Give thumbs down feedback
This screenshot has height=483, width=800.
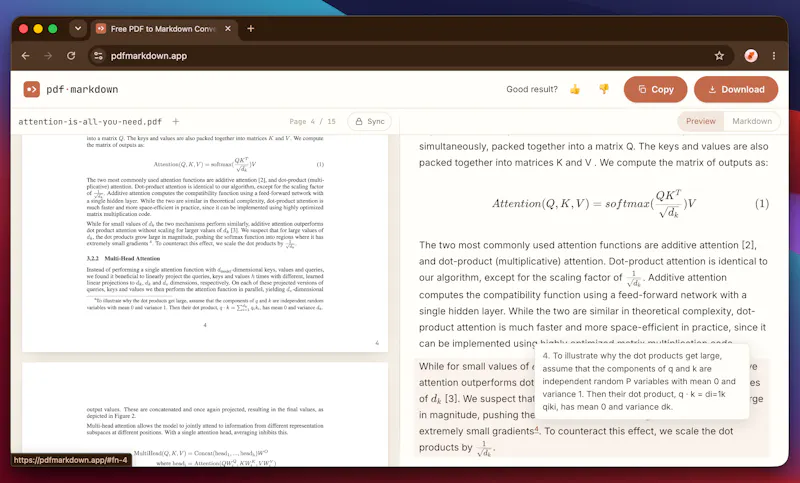click(x=604, y=89)
